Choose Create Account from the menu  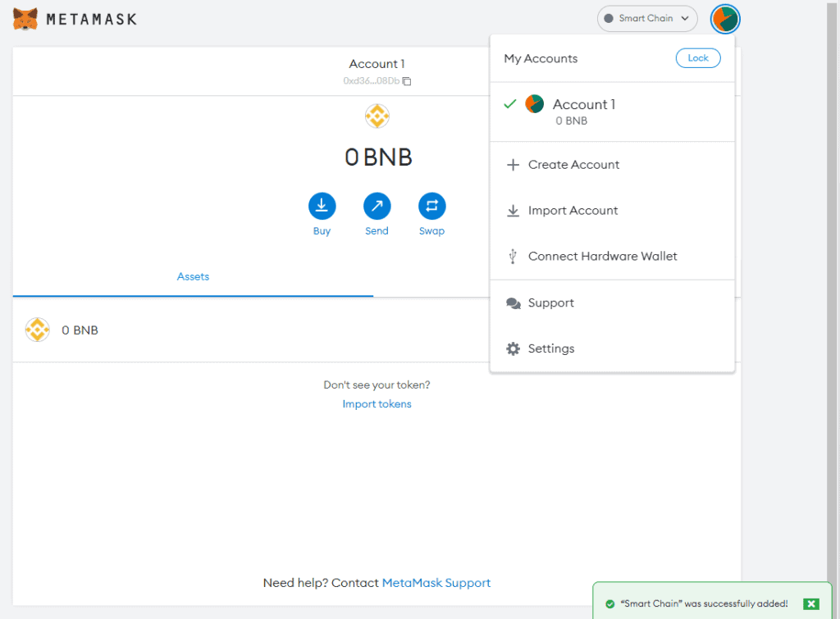point(612,165)
